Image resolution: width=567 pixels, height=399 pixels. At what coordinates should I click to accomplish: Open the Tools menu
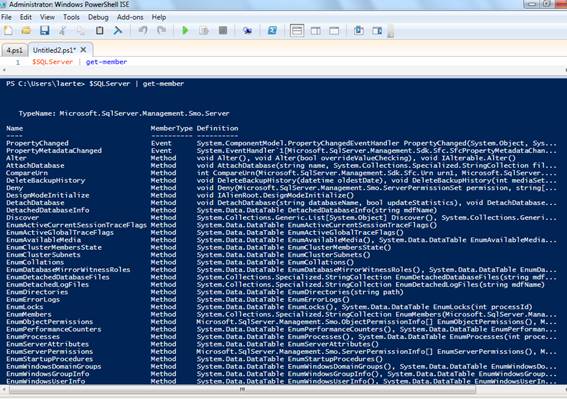click(71, 17)
